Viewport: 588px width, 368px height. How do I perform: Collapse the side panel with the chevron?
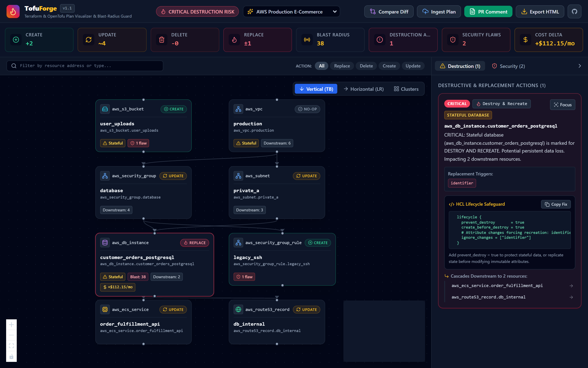click(x=580, y=66)
